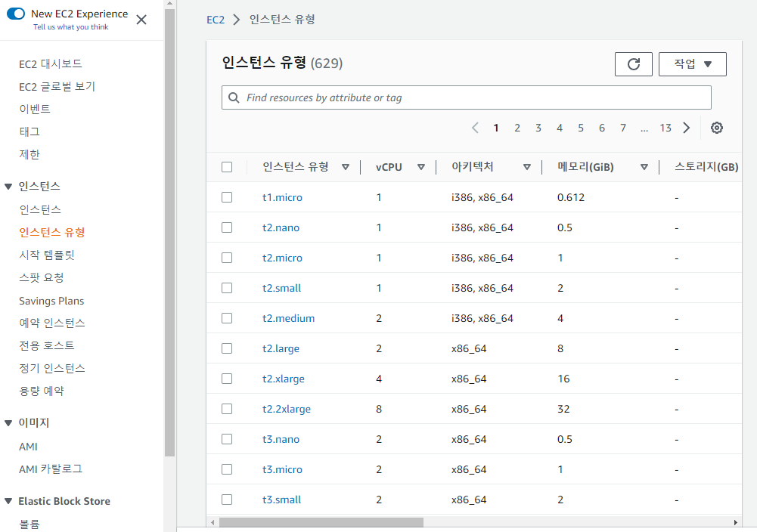This screenshot has width=757, height=532.
Task: Check the t3.small row
Action: [227, 500]
